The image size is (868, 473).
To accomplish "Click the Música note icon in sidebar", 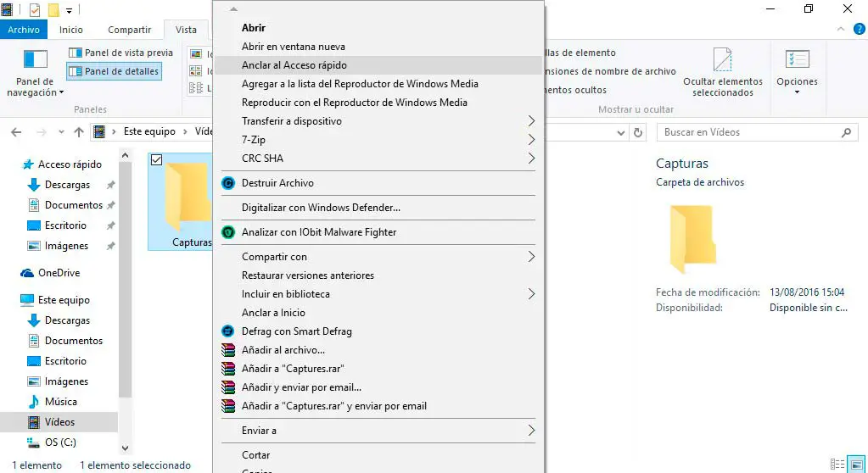I will coord(34,402).
